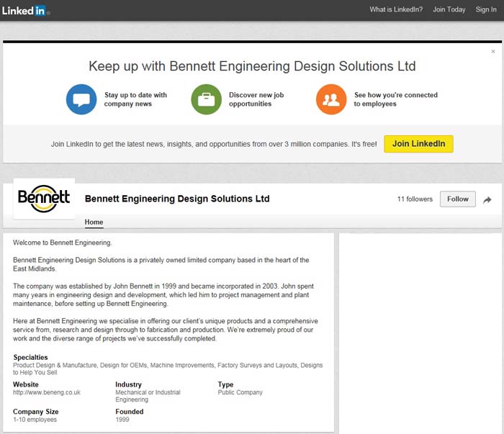Select Join Today in the header
This screenshot has height=434, width=504.
coord(449,9)
